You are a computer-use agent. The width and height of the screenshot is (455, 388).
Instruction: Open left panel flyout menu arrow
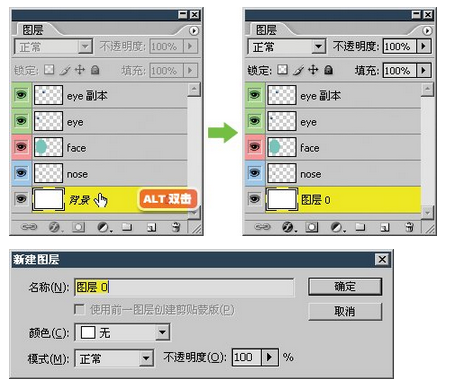[194, 31]
